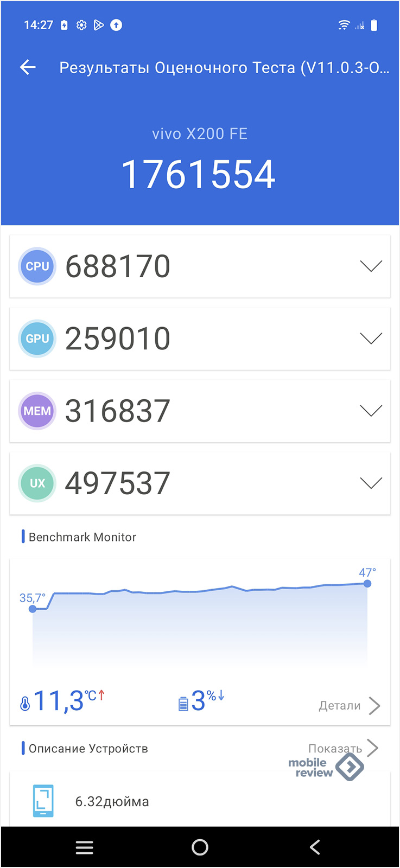This screenshot has height=868, width=400.
Task: Tap the CPU score badge icon
Action: click(x=37, y=266)
